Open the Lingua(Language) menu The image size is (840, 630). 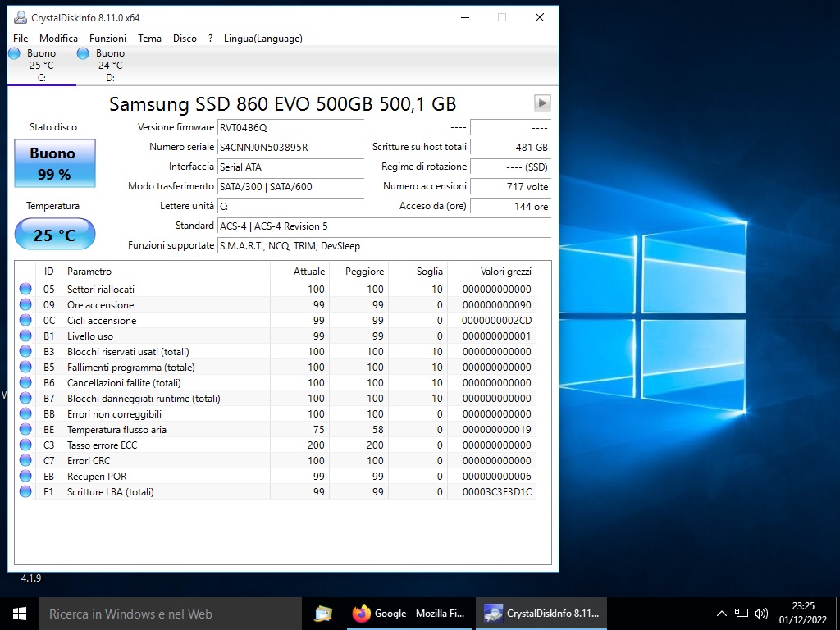[x=263, y=38]
